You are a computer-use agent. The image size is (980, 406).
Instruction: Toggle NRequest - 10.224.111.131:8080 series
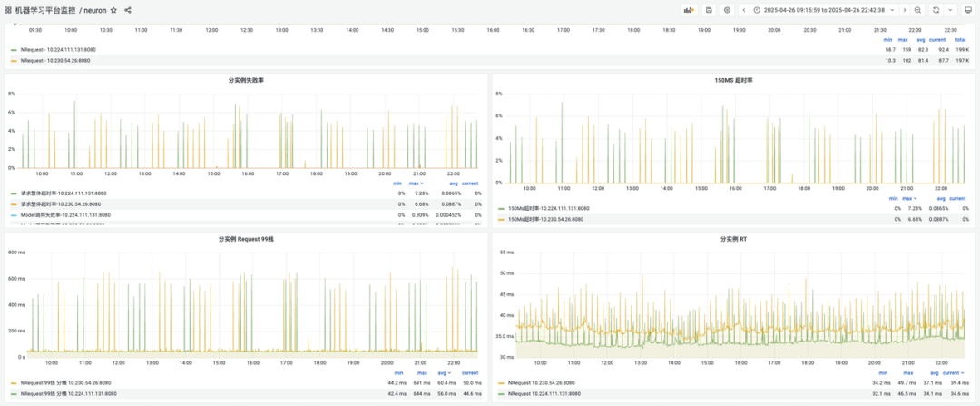58,49
